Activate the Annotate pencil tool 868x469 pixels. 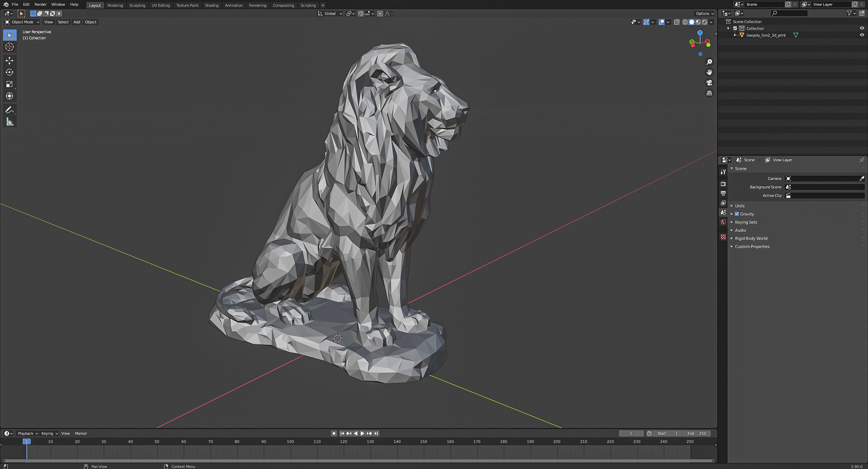(x=9, y=110)
